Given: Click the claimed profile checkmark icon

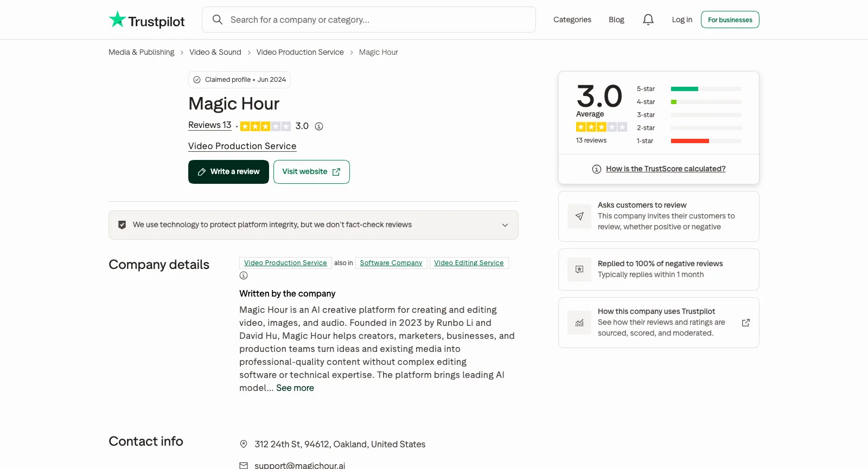Looking at the screenshot, I should pyautogui.click(x=197, y=80).
